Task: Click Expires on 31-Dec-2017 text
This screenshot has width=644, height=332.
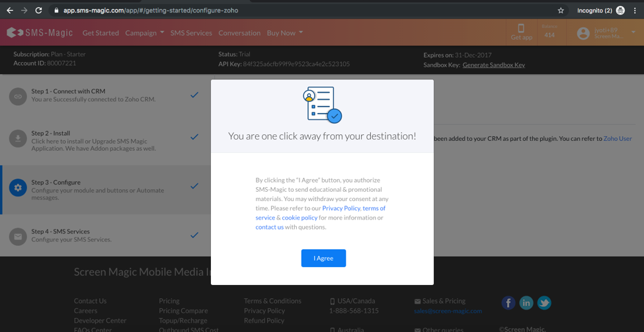Action: coord(458,55)
